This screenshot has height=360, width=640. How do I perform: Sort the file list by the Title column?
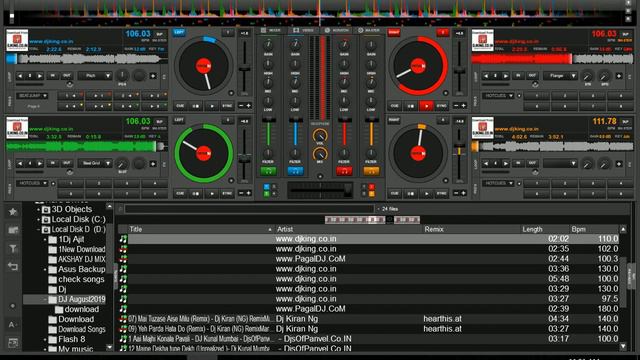[200, 229]
